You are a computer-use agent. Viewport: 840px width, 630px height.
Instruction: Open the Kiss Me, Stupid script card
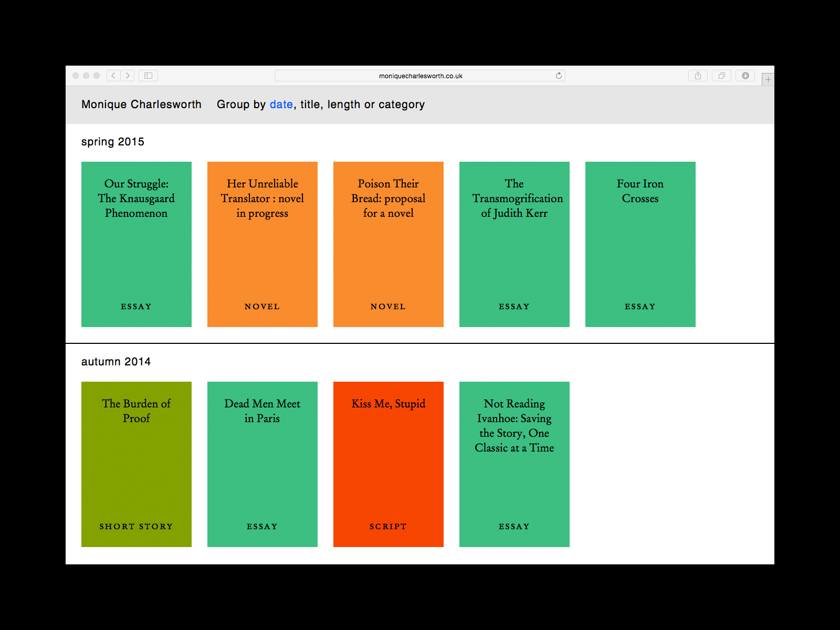click(x=388, y=464)
